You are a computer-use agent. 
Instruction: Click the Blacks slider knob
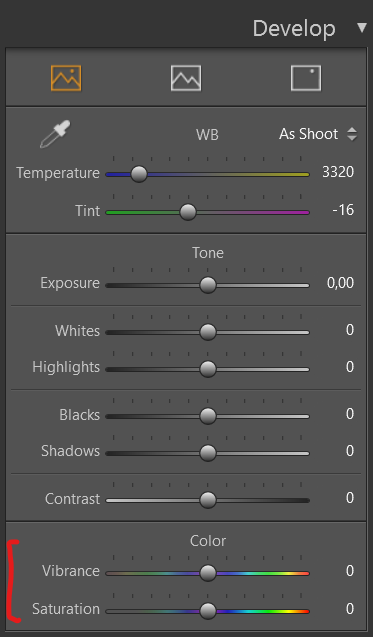click(208, 416)
